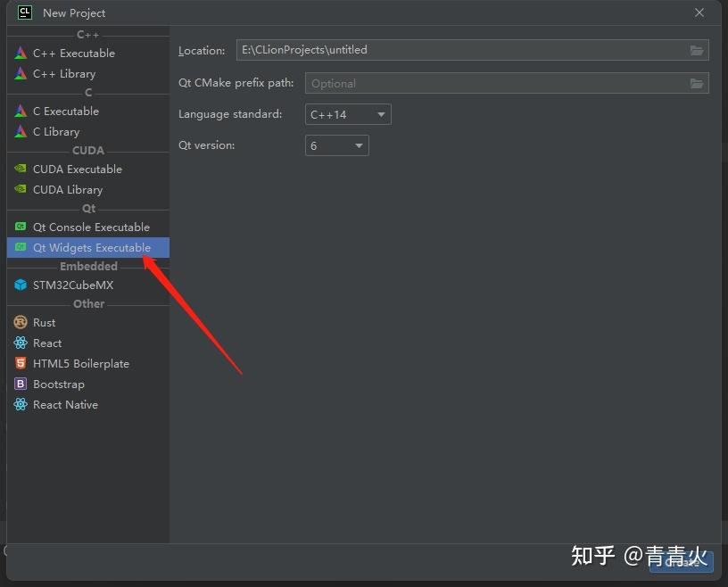The width and height of the screenshot is (728, 587).
Task: Browse for Qt CMake prefix path folder
Action: pyautogui.click(x=697, y=84)
